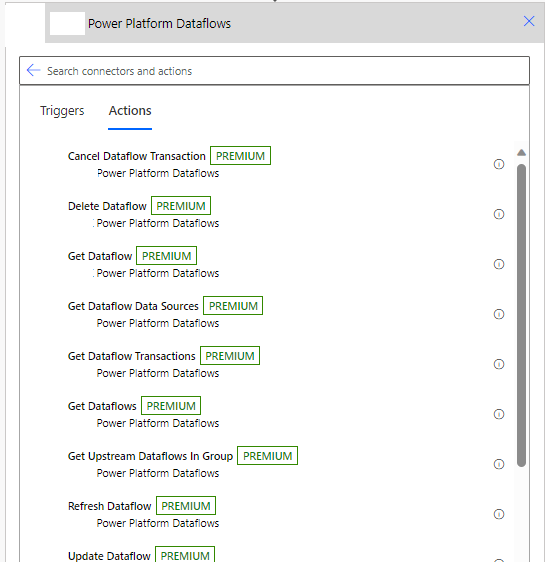The width and height of the screenshot is (545, 562).
Task: Select the Get Dataflow action
Action: pyautogui.click(x=100, y=256)
